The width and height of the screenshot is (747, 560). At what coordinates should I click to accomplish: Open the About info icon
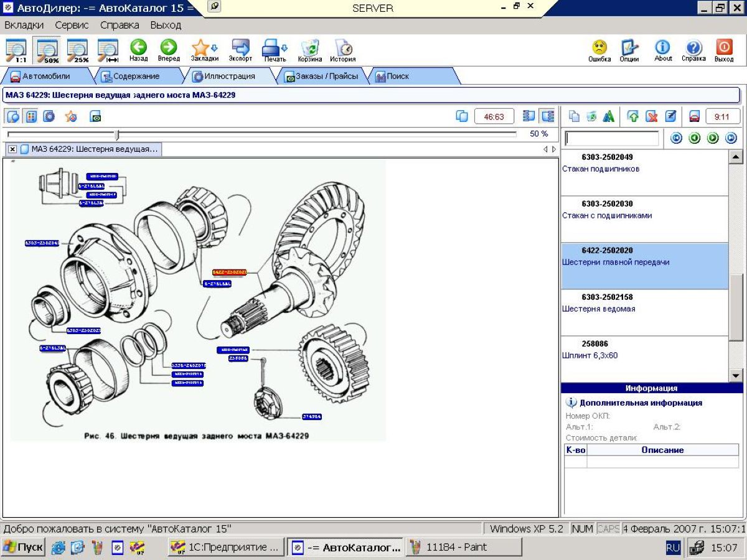coord(663,51)
